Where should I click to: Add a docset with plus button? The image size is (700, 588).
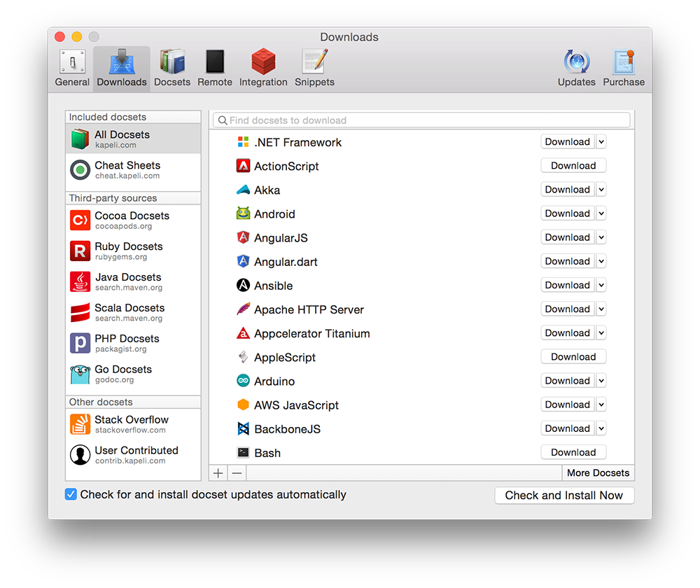point(218,472)
